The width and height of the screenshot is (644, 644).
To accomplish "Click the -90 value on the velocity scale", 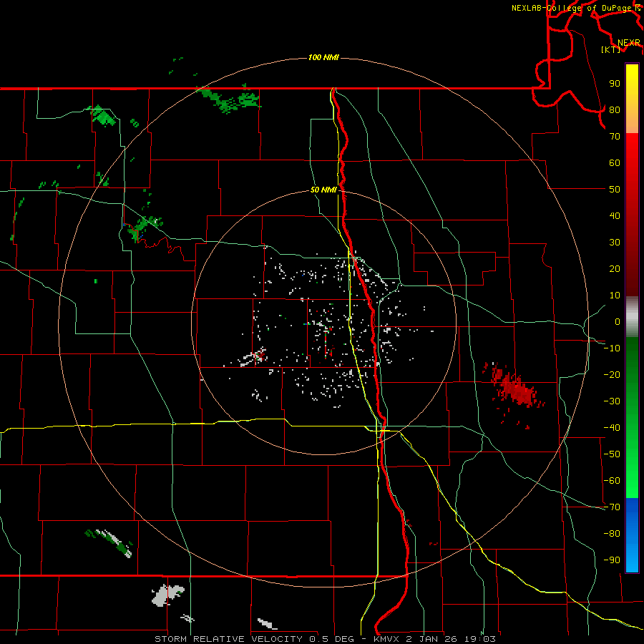I will [612, 560].
